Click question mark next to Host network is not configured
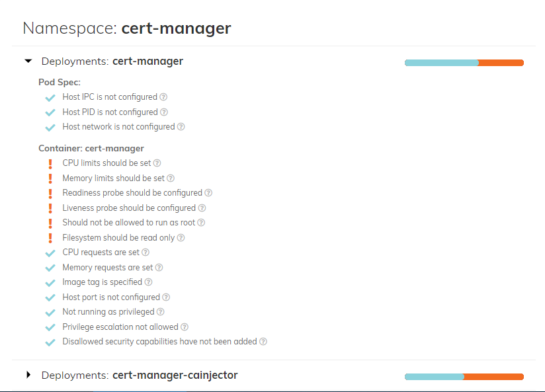The height and width of the screenshot is (392, 545). click(181, 126)
